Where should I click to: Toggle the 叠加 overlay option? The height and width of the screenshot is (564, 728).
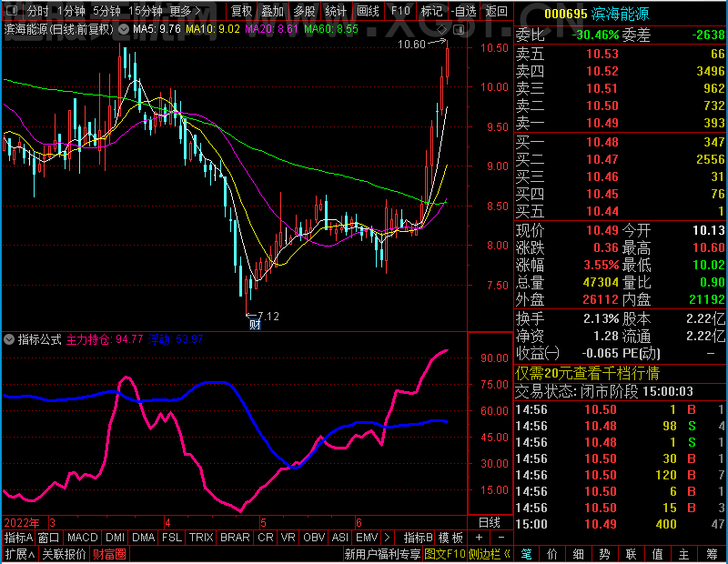pos(272,11)
